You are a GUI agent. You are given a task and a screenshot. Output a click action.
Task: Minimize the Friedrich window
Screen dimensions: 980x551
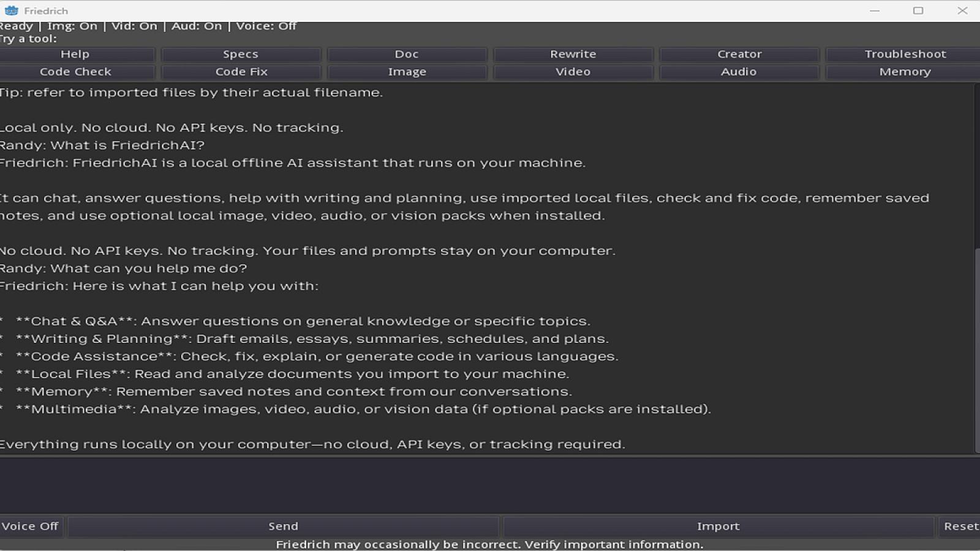tap(875, 10)
